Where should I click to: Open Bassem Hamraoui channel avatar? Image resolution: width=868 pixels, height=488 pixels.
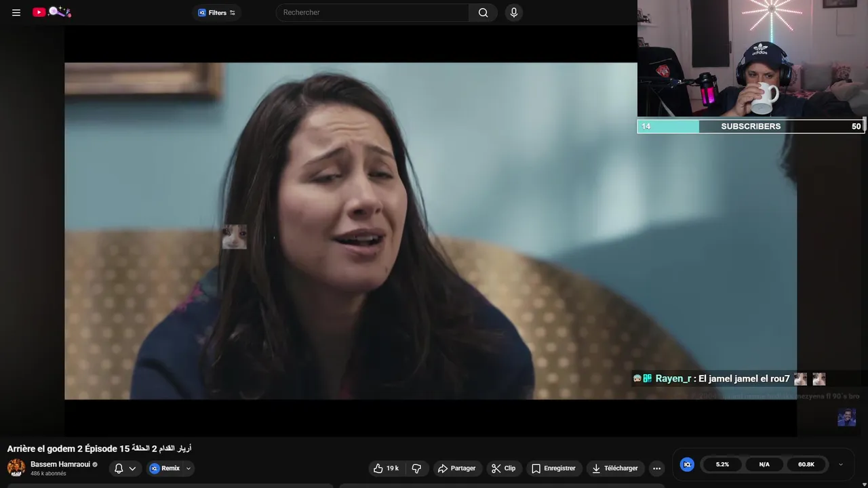[x=16, y=468]
